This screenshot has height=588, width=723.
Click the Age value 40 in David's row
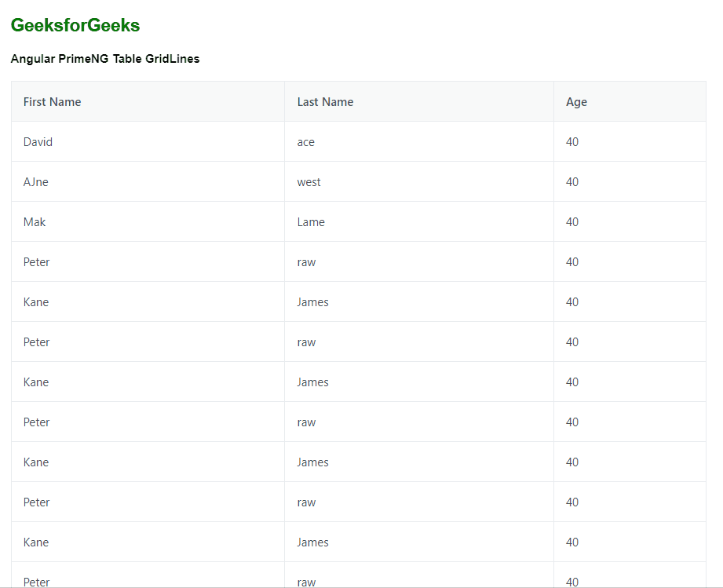coord(571,141)
